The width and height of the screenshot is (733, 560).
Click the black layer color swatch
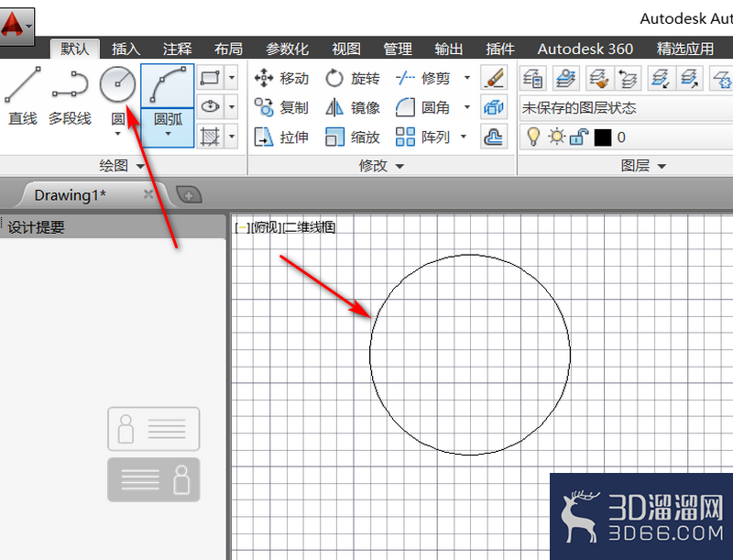tap(603, 137)
